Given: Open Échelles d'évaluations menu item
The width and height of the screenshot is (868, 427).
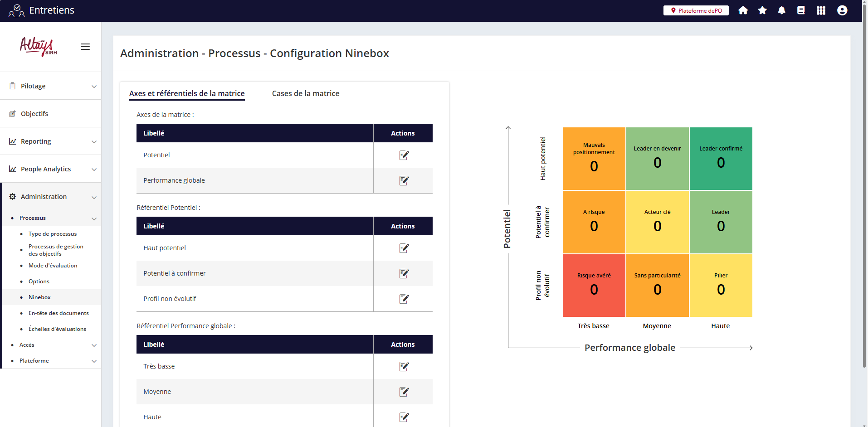Looking at the screenshot, I should 57,329.
